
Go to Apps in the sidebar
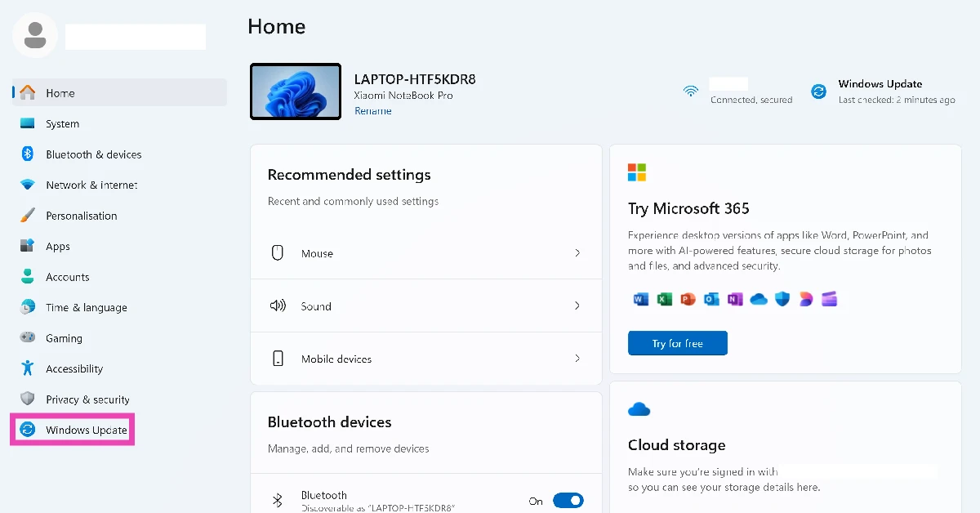pyautogui.click(x=58, y=247)
